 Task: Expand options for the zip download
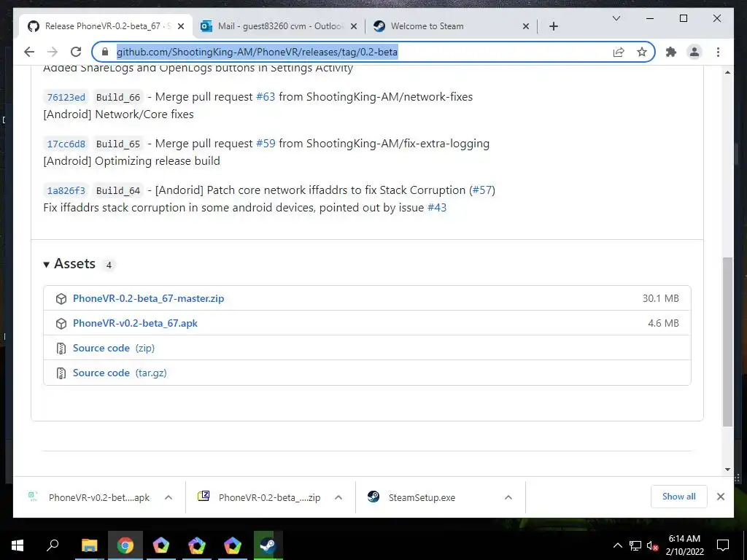tap(338, 497)
